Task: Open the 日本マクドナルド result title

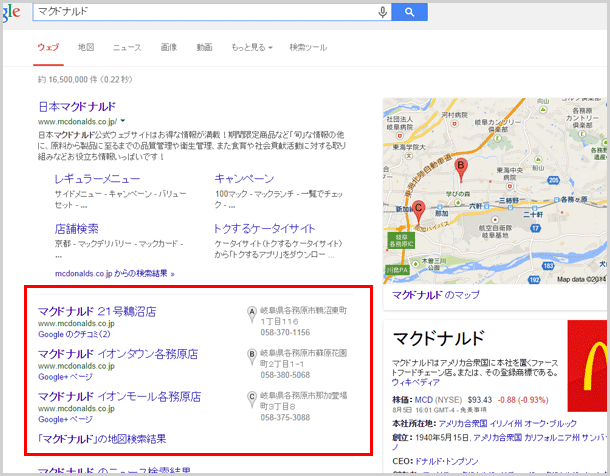Action: click(x=77, y=107)
